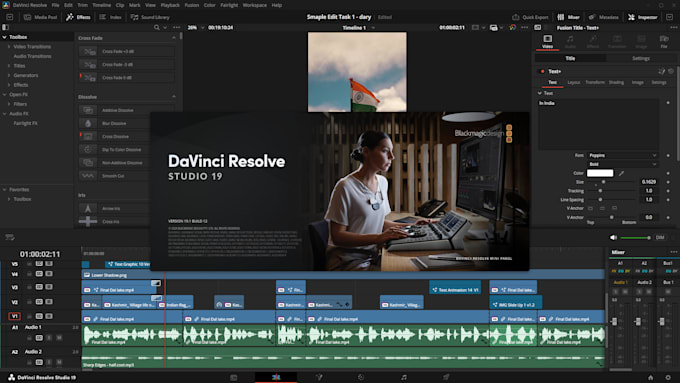The height and width of the screenshot is (383, 680).
Task: Select the File tab in Inspector
Action: [x=664, y=42]
